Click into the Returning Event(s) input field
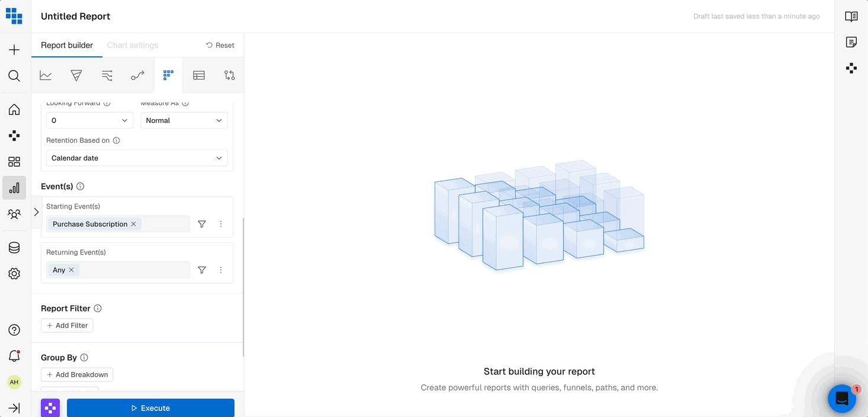This screenshot has height=417, width=868. (118, 270)
